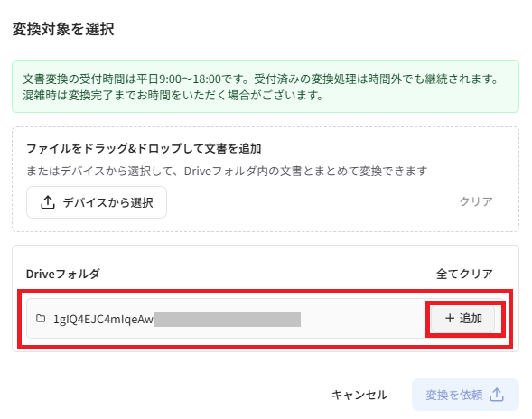Image resolution: width=532 pixels, height=419 pixels.
Task: Add the Drive folder with 追加
Action: (462, 319)
